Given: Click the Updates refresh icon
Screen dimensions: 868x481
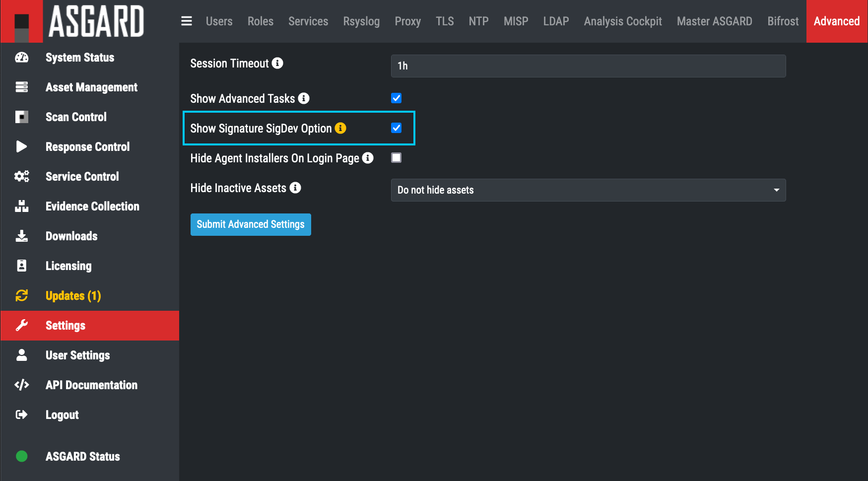Looking at the screenshot, I should 22,295.
